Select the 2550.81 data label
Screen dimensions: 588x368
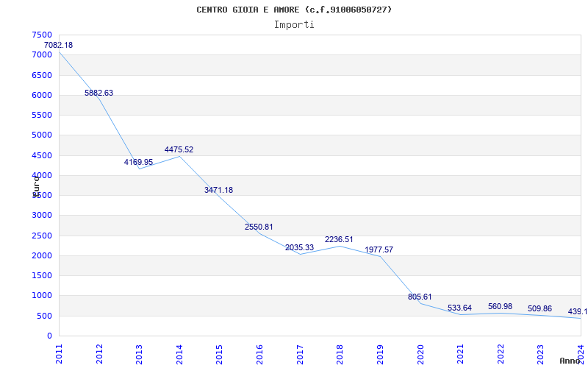point(259,227)
